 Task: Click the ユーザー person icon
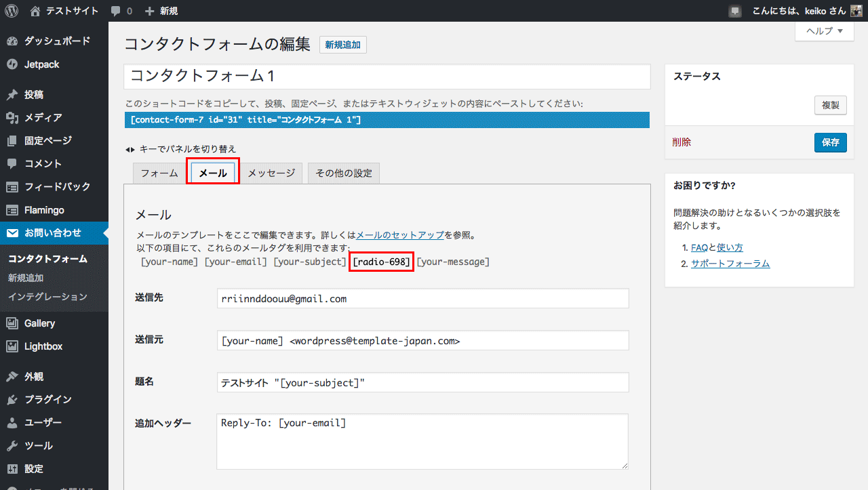12,423
